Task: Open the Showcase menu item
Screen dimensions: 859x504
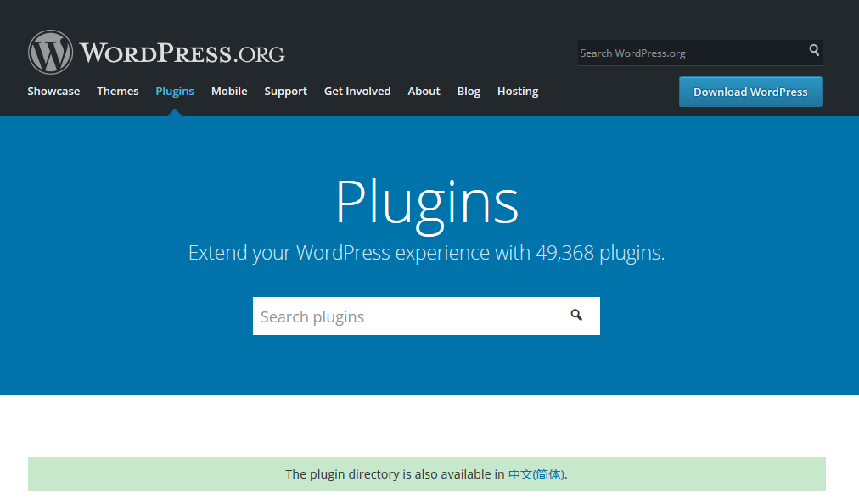Action: click(53, 92)
